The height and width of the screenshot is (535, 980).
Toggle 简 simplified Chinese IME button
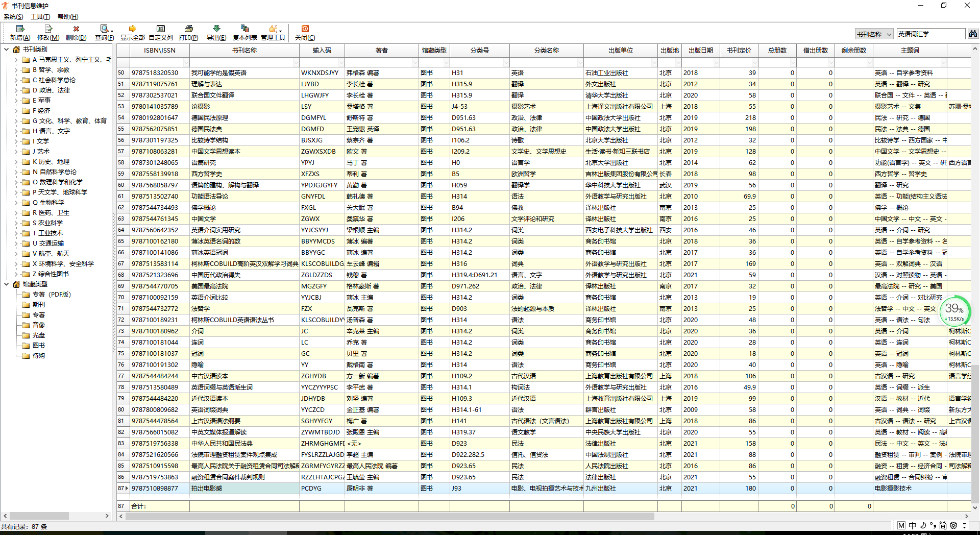[943, 525]
